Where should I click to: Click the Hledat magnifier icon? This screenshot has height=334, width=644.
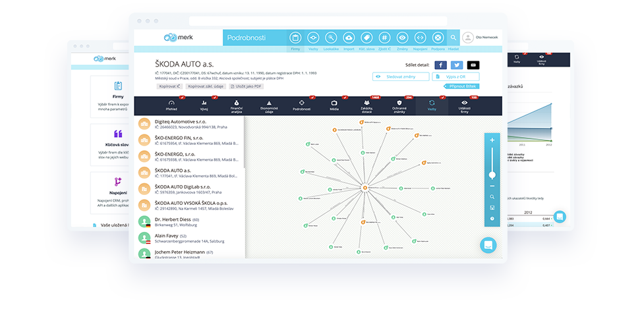click(454, 38)
